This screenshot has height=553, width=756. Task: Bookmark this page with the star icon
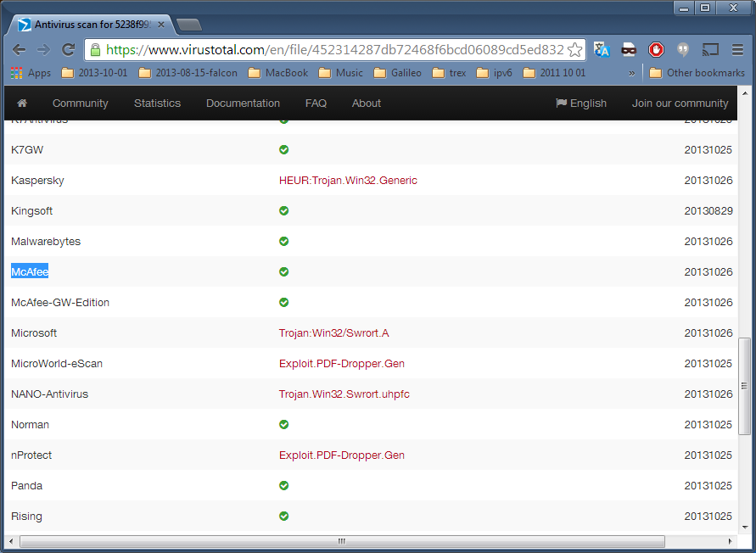[x=574, y=50]
